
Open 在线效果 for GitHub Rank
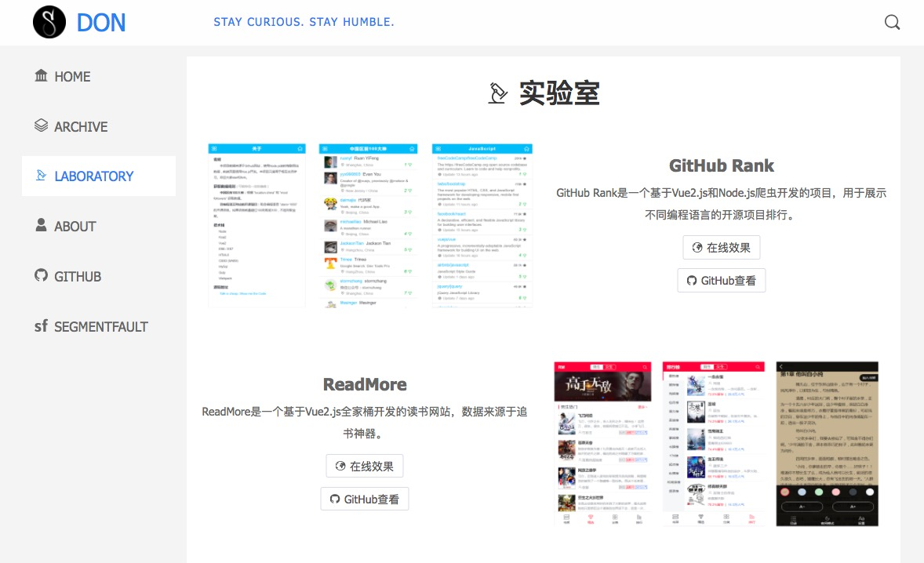(x=722, y=247)
